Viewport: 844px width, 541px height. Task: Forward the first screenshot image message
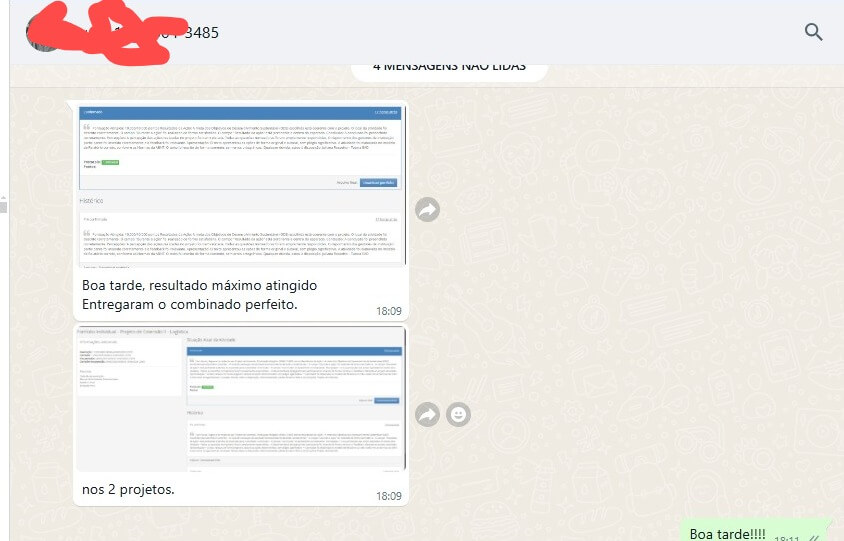tap(427, 209)
